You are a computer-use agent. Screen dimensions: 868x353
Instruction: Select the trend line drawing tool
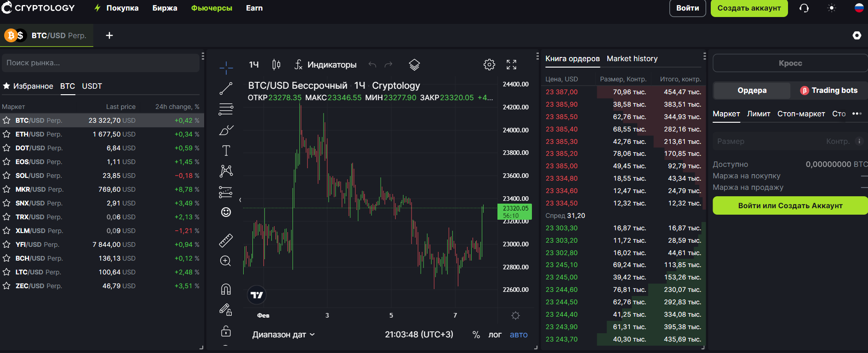(226, 89)
